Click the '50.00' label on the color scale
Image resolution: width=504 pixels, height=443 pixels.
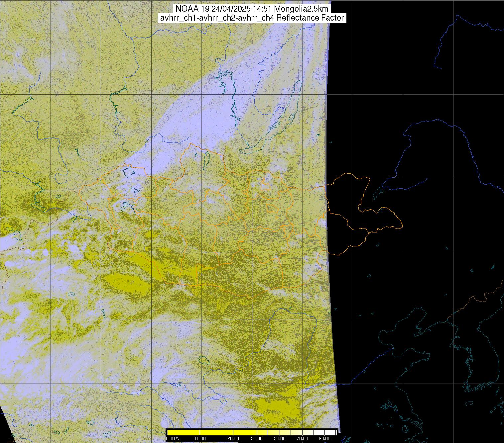click(x=280, y=438)
